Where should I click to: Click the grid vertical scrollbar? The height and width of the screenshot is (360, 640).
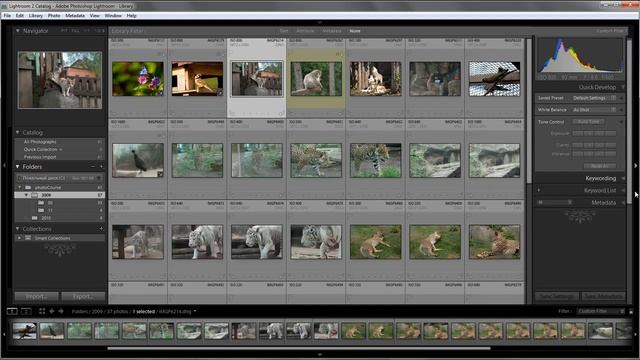pos(529,111)
